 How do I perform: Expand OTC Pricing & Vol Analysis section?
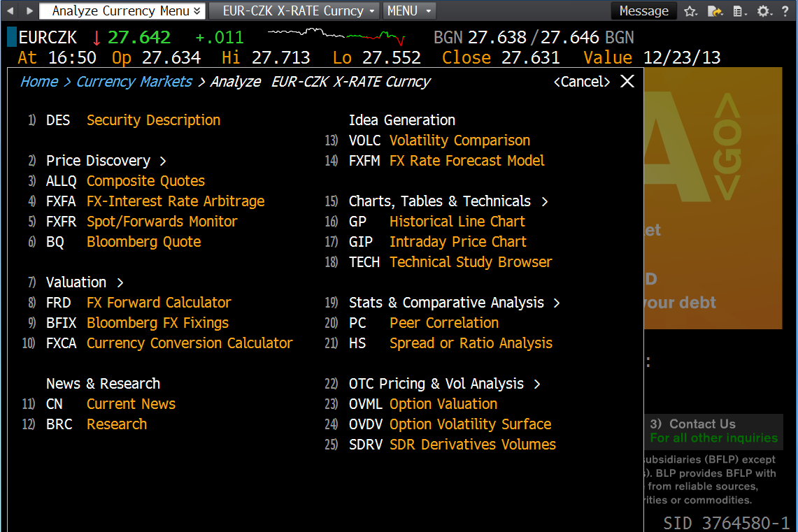click(433, 384)
